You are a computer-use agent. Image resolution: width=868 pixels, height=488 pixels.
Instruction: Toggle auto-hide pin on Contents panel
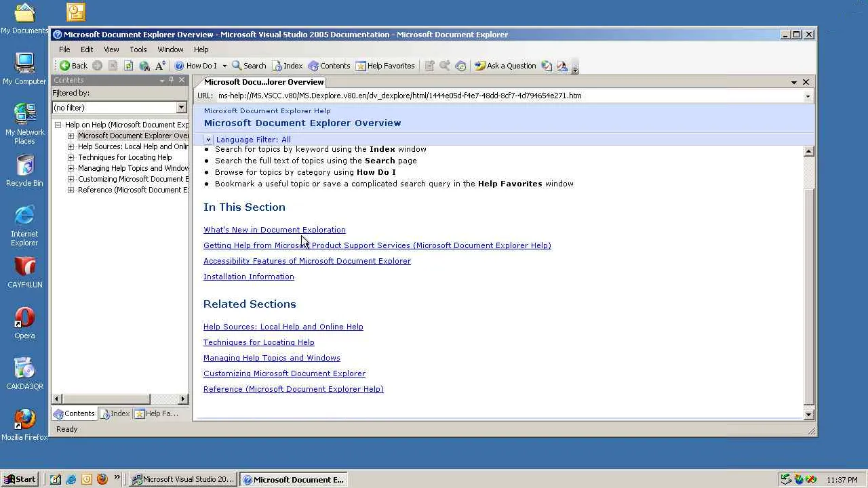click(172, 80)
